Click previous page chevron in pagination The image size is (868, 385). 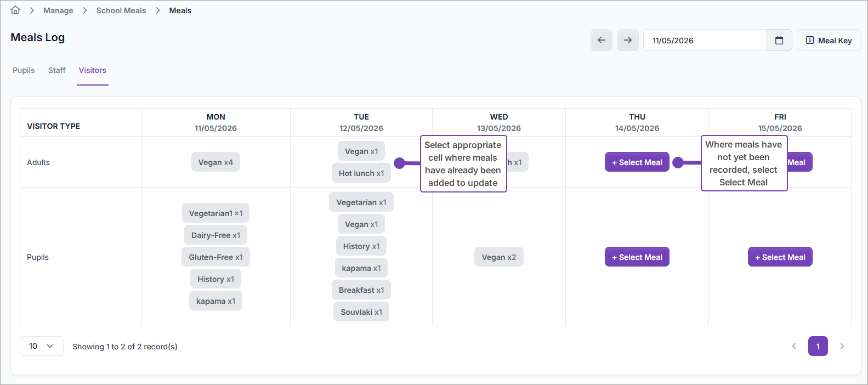click(x=794, y=346)
